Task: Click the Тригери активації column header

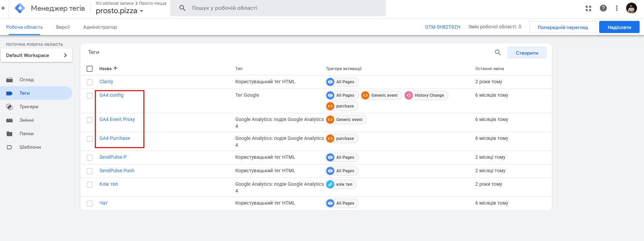Action: point(343,68)
